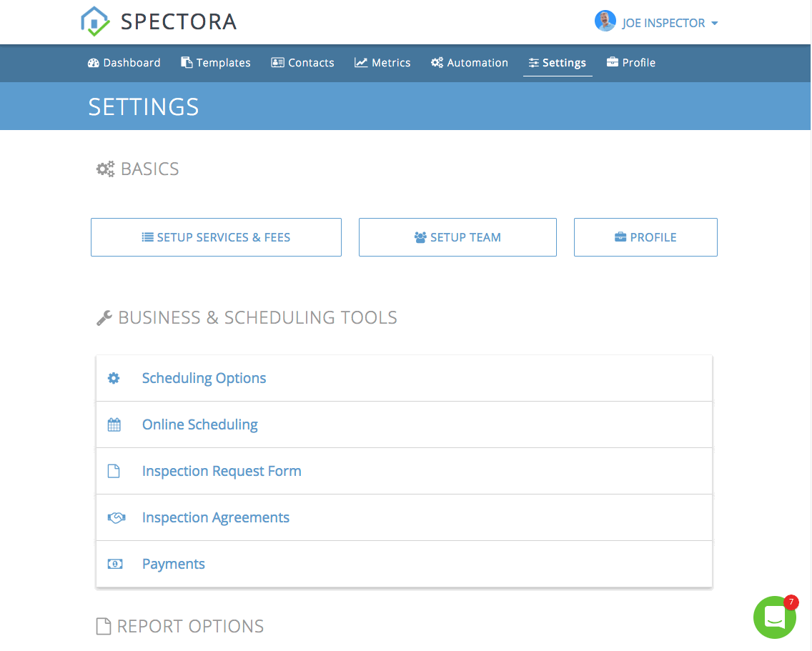Open the Automation nav item

[x=470, y=63]
